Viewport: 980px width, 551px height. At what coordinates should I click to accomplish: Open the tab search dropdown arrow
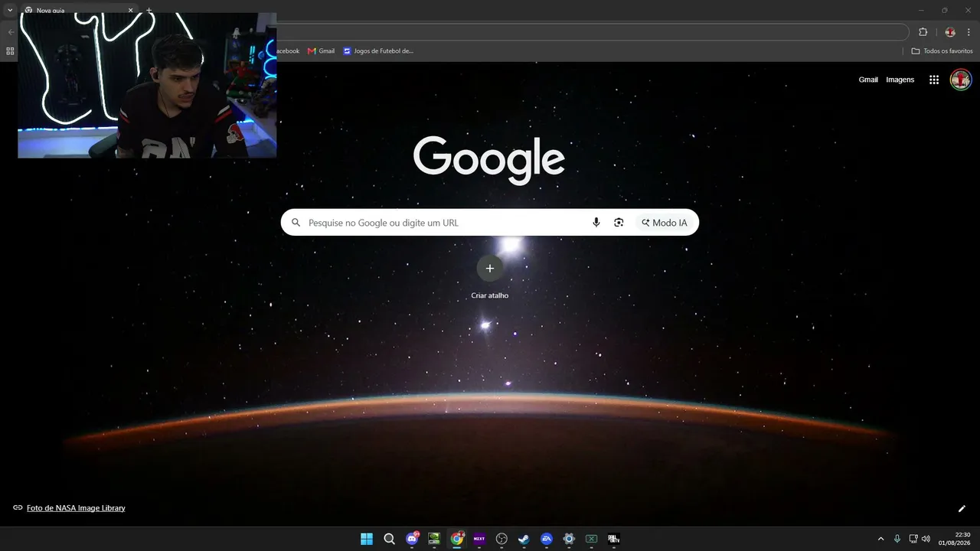pyautogui.click(x=10, y=10)
